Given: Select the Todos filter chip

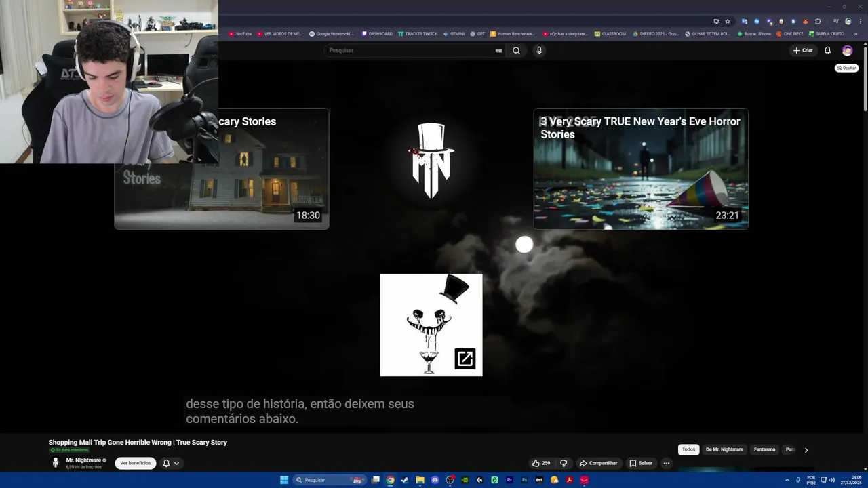Looking at the screenshot, I should click(x=688, y=449).
